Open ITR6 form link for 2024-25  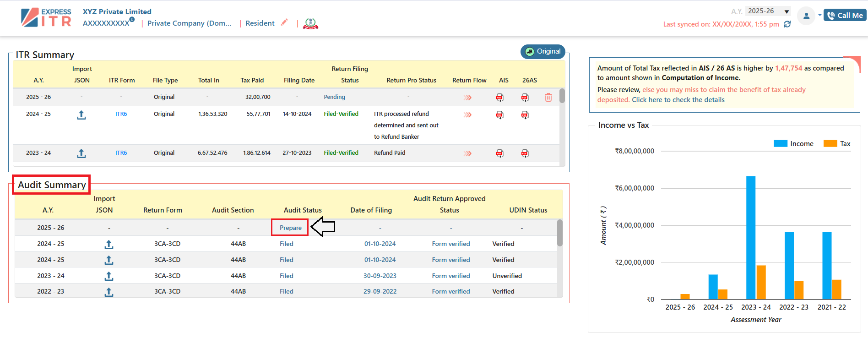121,114
